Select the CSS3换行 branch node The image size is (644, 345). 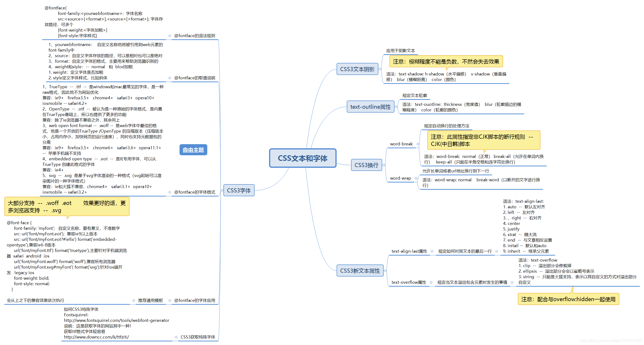pyautogui.click(x=366, y=165)
